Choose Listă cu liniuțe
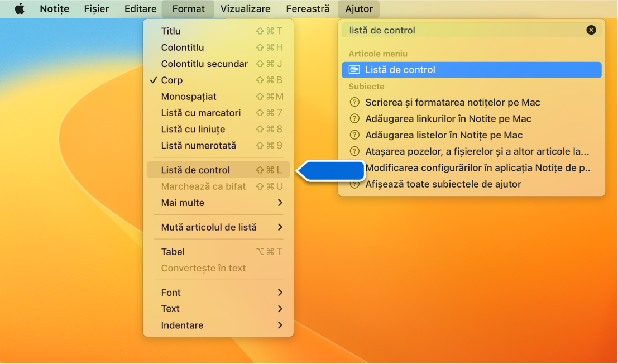The width and height of the screenshot is (618, 364). coord(218,129)
